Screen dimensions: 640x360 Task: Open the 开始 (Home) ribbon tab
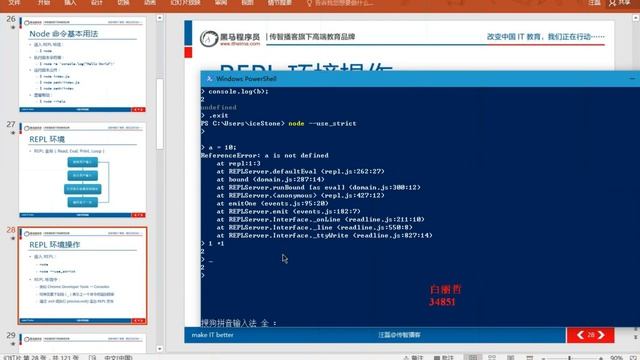click(44, 2)
